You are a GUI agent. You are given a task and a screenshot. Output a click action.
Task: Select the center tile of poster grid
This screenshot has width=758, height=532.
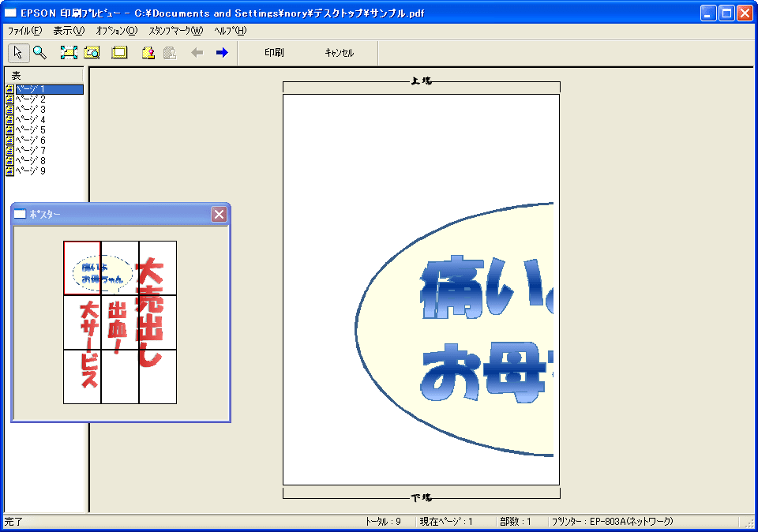pos(120,322)
